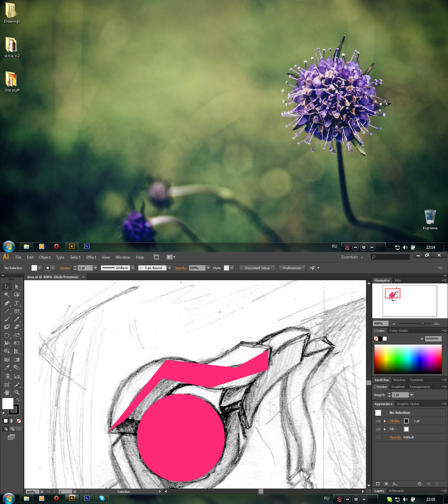This screenshot has width=448, height=504.
Task: Open the Uniform width profile dropdown
Action: (133, 268)
